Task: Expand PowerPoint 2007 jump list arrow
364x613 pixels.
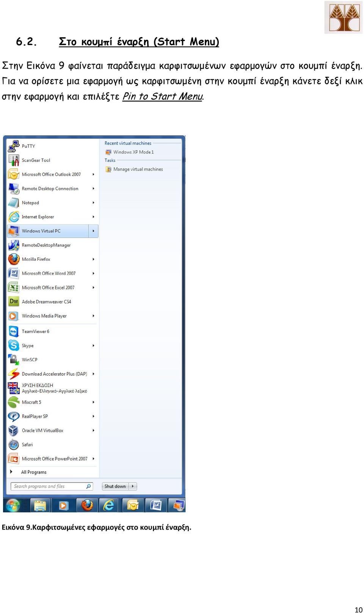Action: (x=93, y=459)
